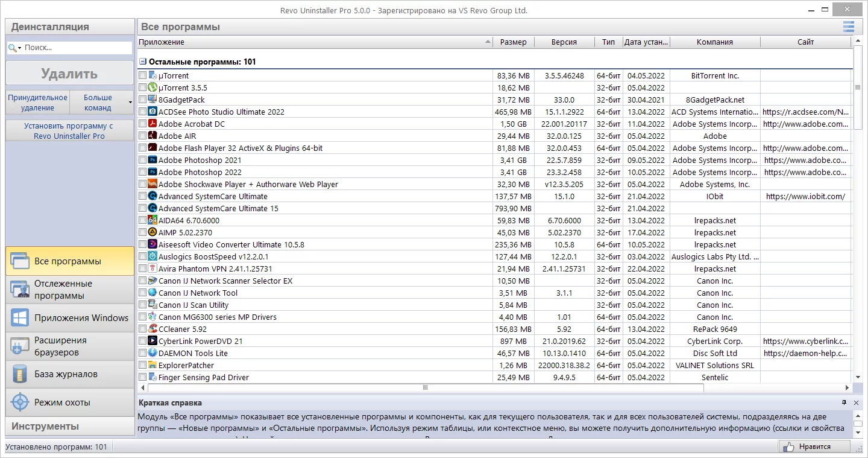The height and width of the screenshot is (458, 868).
Task: Collapse the Остальные программы group
Action: [x=143, y=62]
